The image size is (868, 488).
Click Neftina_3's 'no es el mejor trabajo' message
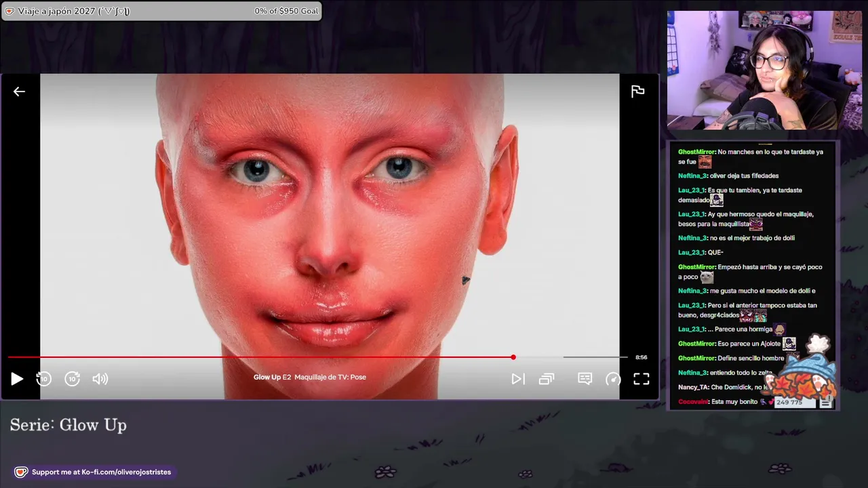click(736, 238)
